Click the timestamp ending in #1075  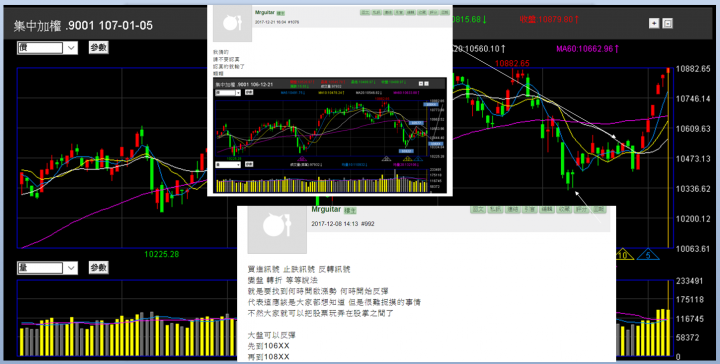click(x=277, y=22)
